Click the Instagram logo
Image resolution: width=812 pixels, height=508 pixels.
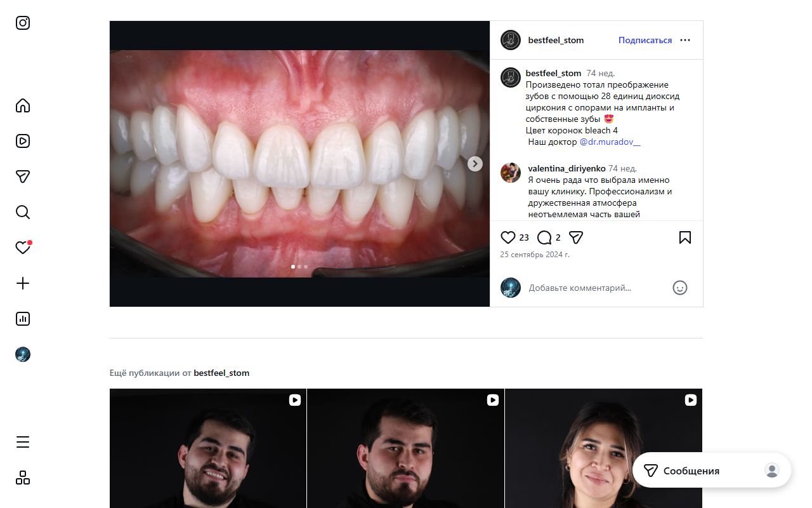23,23
